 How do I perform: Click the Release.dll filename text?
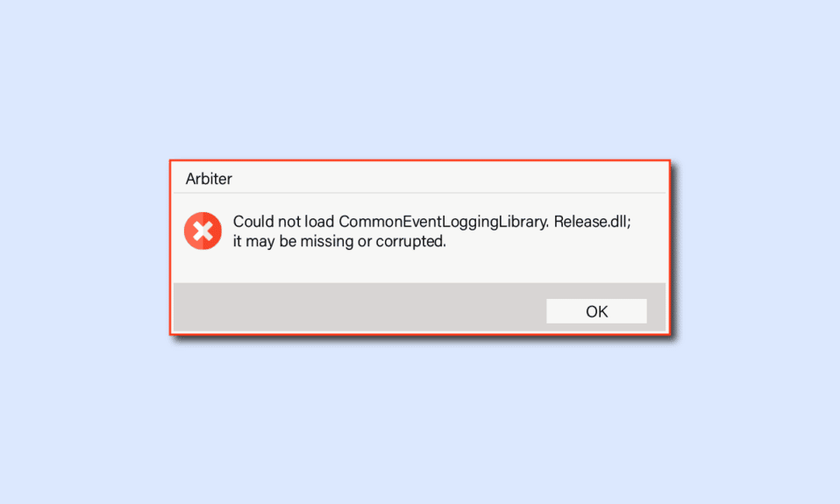pos(593,222)
